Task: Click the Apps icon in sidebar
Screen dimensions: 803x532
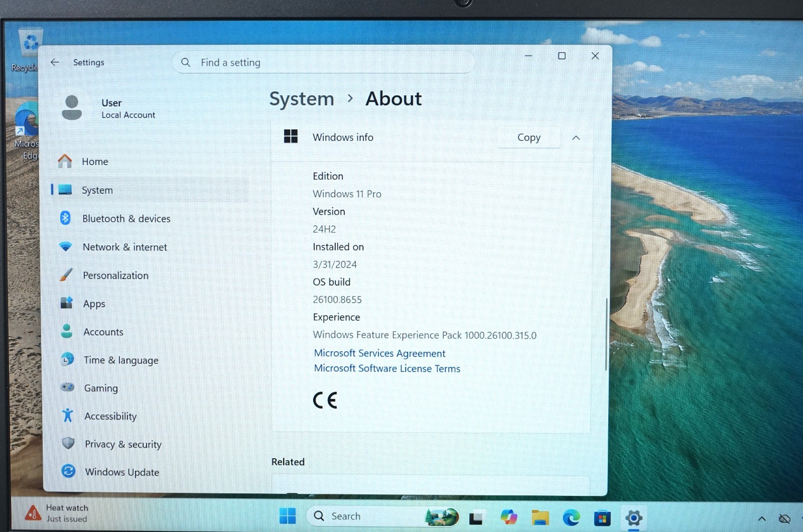Action: coord(66,303)
